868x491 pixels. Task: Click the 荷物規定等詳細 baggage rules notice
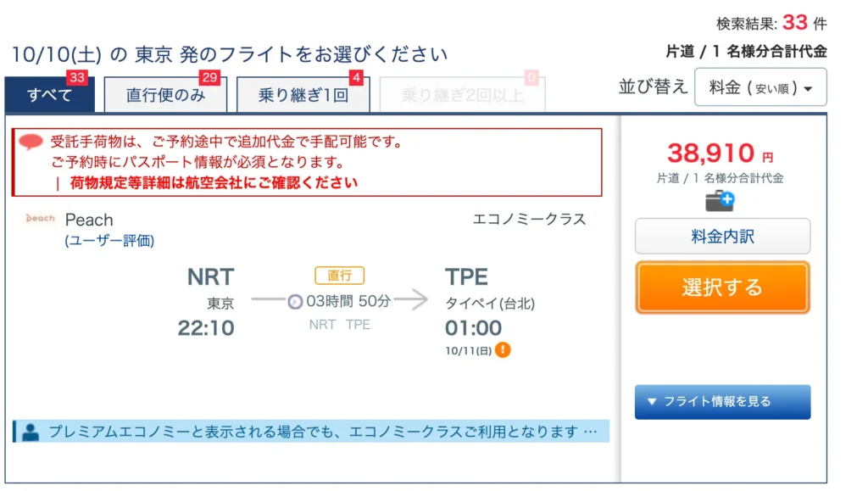(214, 183)
